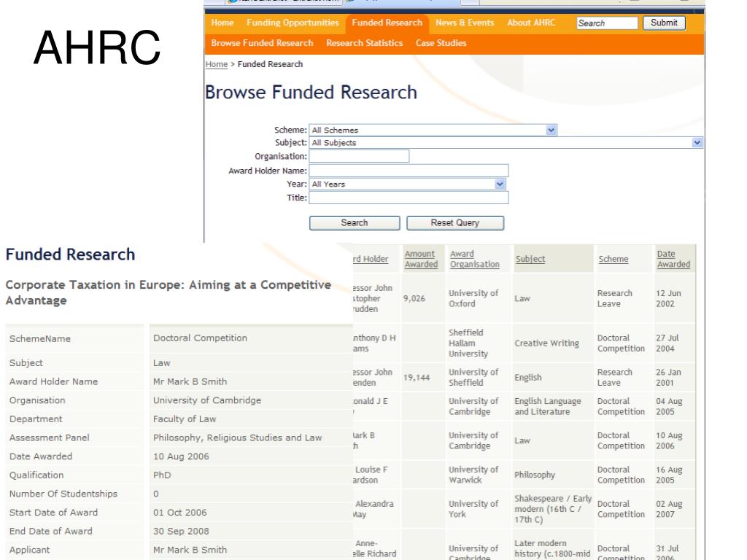Image resolution: width=747 pixels, height=560 pixels.
Task: Click the amount 19,144 cell
Action: [x=417, y=378]
